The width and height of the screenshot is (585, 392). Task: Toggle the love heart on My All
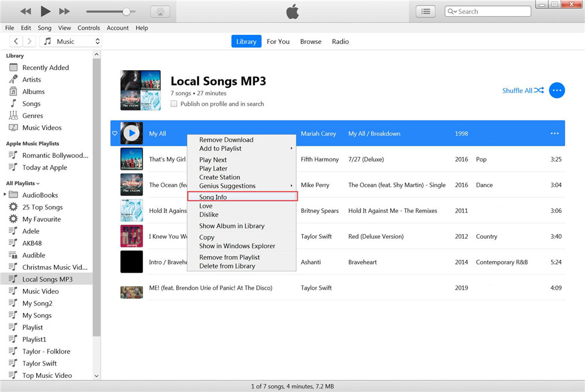click(x=115, y=133)
